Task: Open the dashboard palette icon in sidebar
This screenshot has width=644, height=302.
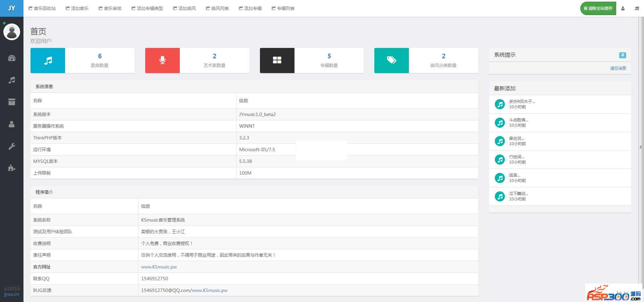Action: 12,58
